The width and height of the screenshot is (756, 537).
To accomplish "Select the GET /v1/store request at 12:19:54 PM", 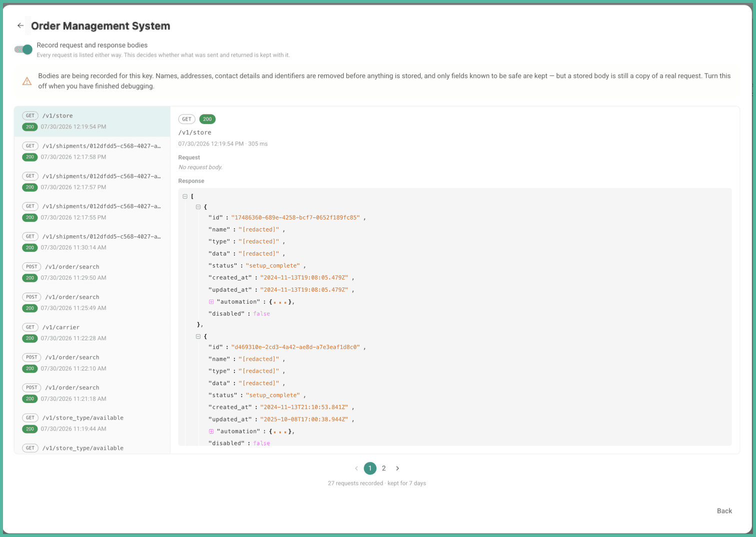I will point(92,121).
